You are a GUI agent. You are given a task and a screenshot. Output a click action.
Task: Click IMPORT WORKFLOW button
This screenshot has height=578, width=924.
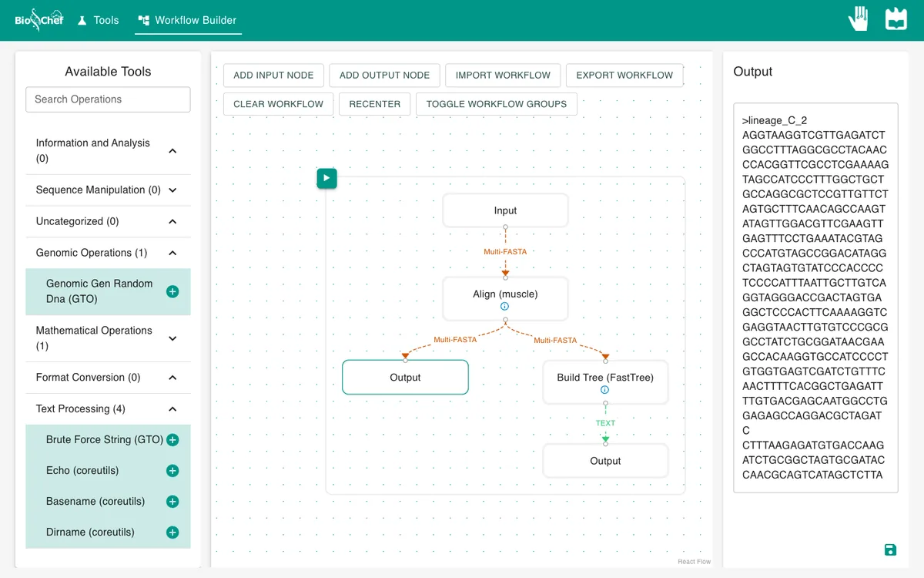(503, 76)
